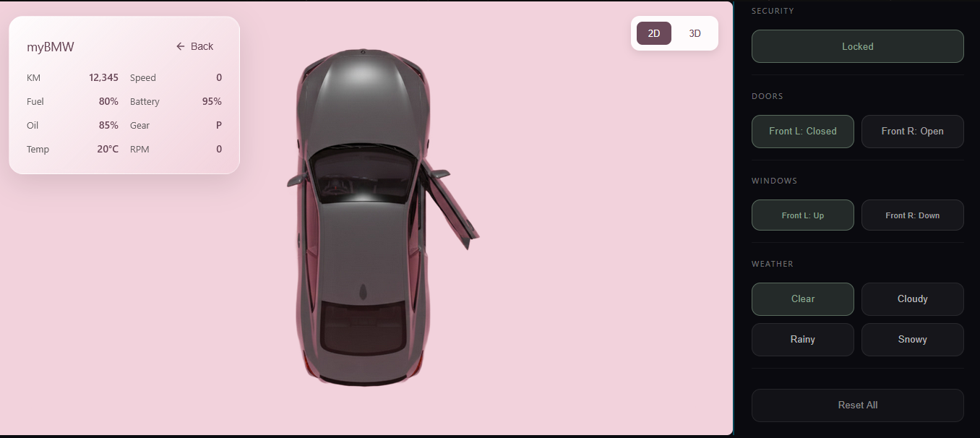Viewport: 980px width, 438px height.
Task: Click the open front right car door
Action: [452, 206]
